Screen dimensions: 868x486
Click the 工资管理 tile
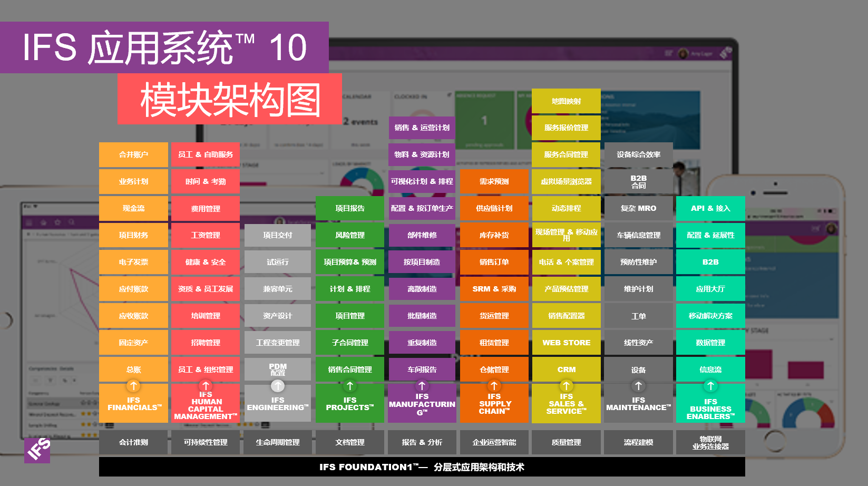[206, 235]
